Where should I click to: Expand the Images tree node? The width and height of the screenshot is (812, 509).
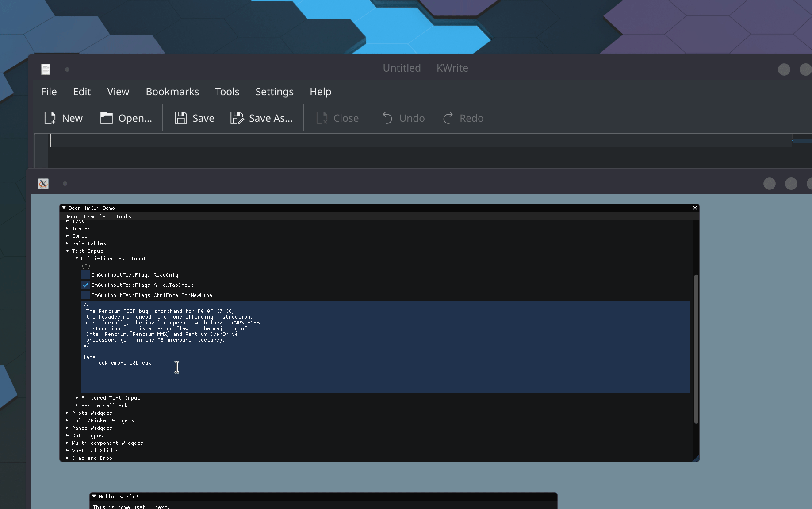coord(68,228)
